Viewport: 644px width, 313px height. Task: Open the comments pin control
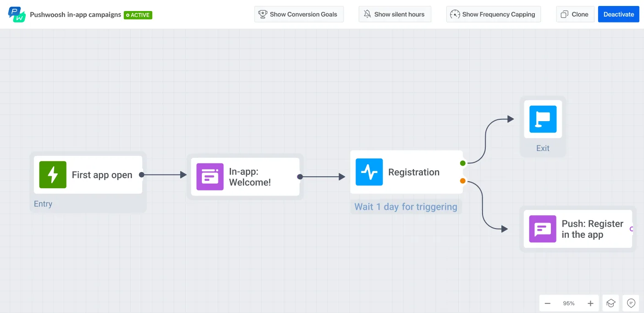click(631, 303)
